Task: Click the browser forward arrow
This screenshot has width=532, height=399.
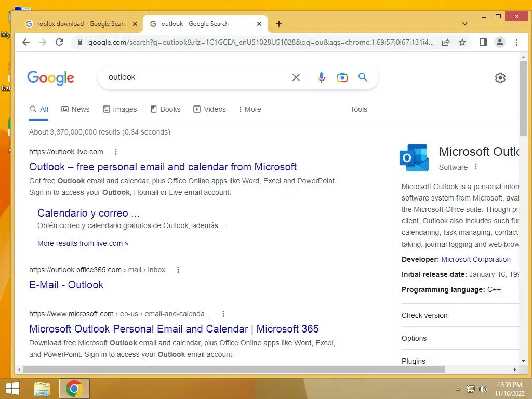Action: 43,42
